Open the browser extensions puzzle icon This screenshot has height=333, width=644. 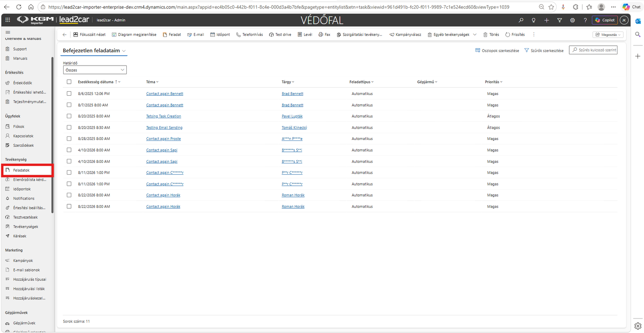576,7
